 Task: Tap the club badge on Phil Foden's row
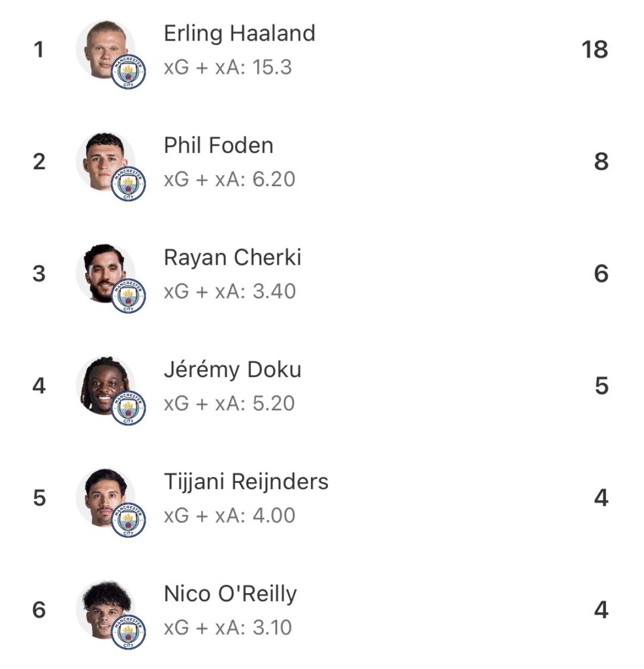128,184
